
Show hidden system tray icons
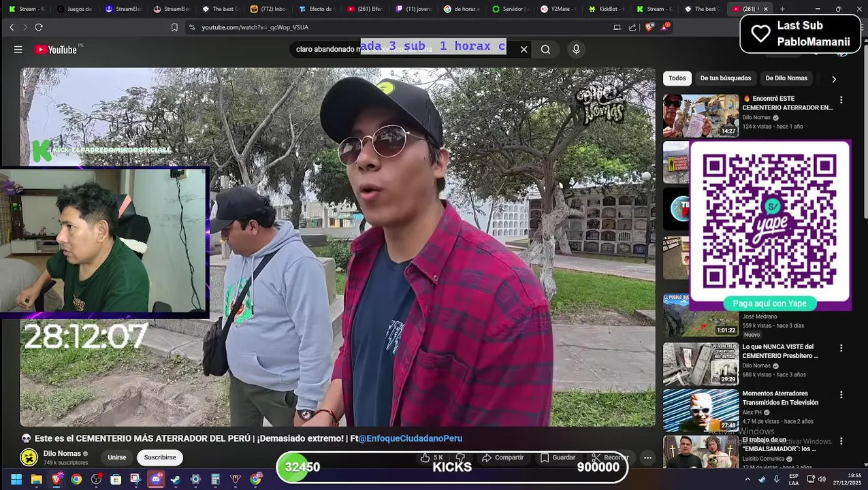point(748,480)
